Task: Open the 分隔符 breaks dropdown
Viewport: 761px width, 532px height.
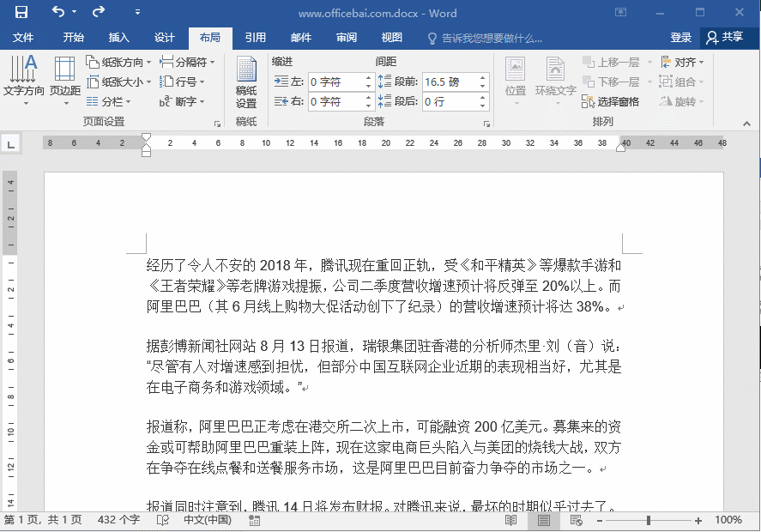Action: [x=187, y=62]
